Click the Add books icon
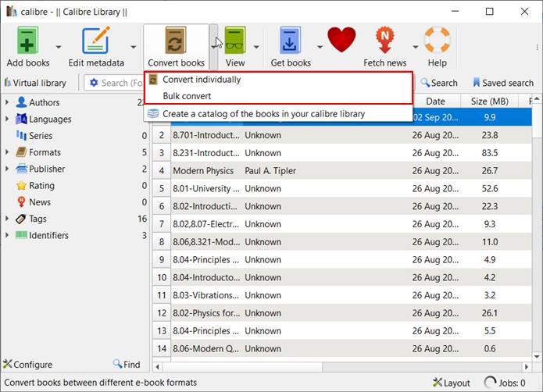This screenshot has width=543, height=392. coord(27,41)
